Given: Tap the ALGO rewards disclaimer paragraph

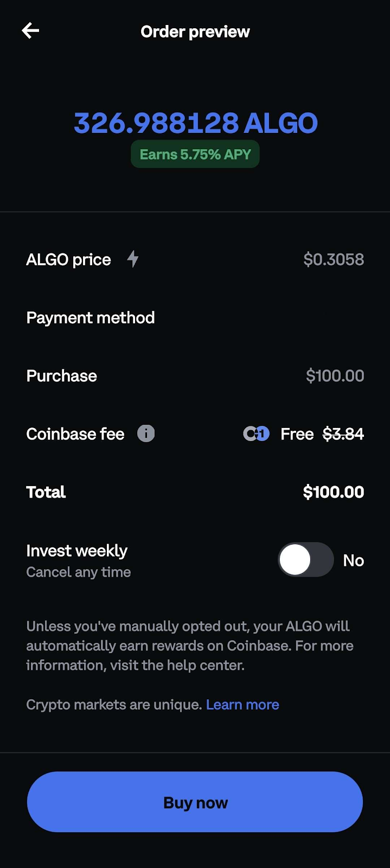Looking at the screenshot, I should [x=190, y=646].
